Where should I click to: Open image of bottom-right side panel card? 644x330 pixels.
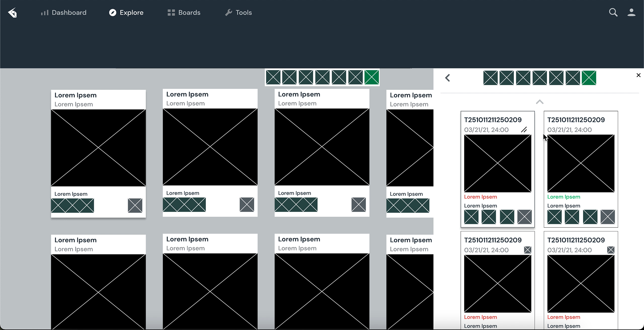(x=581, y=284)
